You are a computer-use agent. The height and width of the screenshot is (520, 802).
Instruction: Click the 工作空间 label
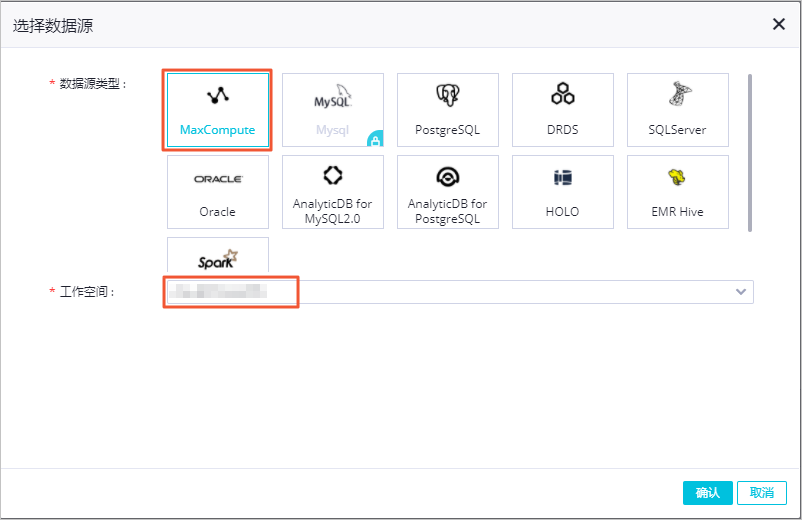tap(87, 291)
